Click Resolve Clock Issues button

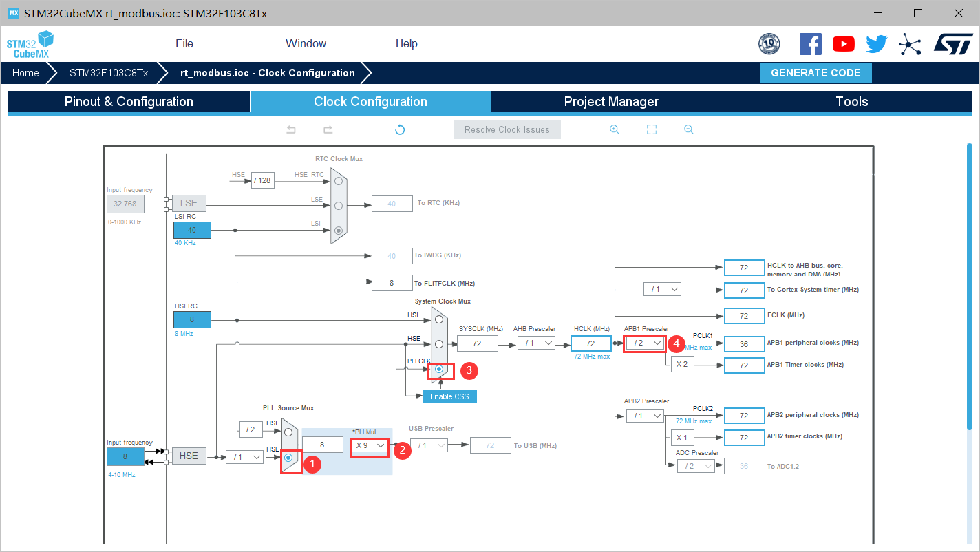click(507, 129)
